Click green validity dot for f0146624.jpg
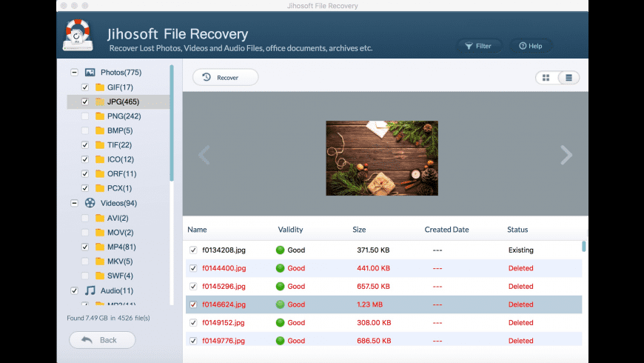Screen dimensions: 644x363 pyautogui.click(x=280, y=304)
